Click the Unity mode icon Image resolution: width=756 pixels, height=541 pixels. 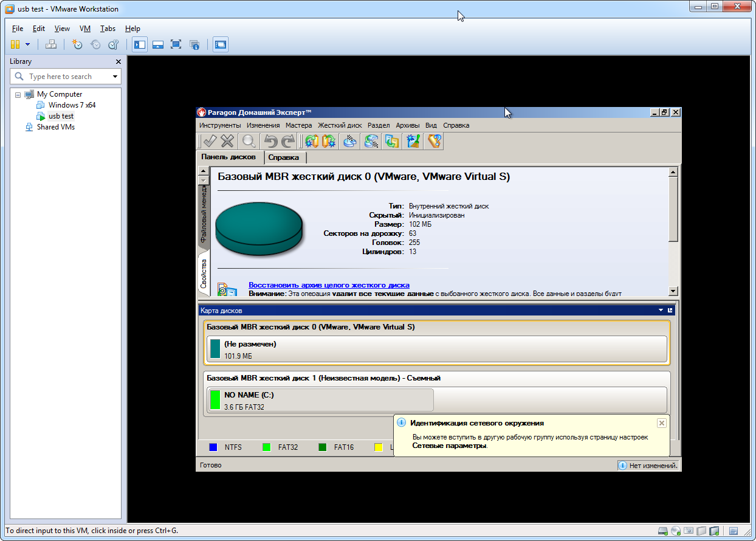(194, 44)
